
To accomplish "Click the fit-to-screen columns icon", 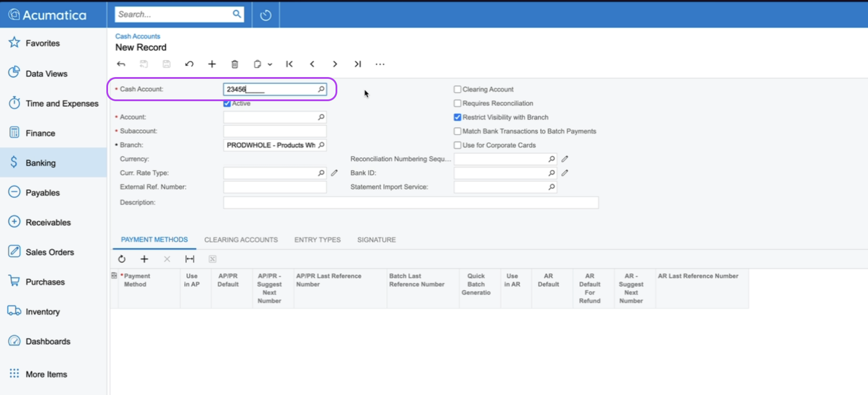I will (189, 259).
